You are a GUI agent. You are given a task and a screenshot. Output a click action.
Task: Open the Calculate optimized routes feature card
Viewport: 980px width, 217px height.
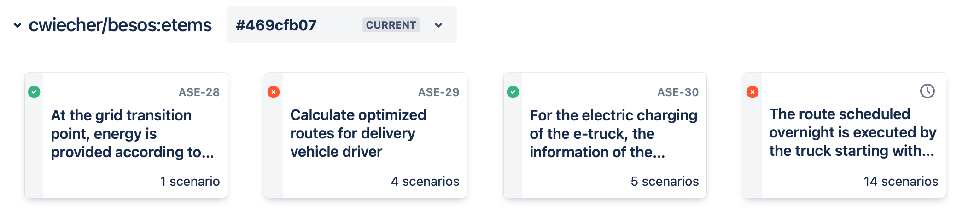pos(366,135)
